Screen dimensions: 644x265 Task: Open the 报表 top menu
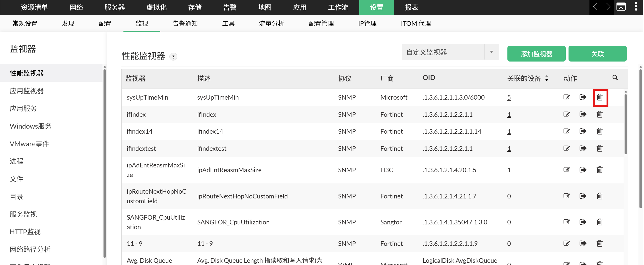[411, 7]
